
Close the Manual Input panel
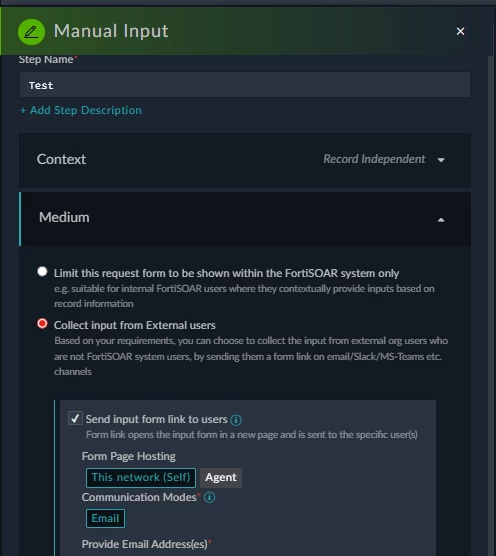(460, 32)
